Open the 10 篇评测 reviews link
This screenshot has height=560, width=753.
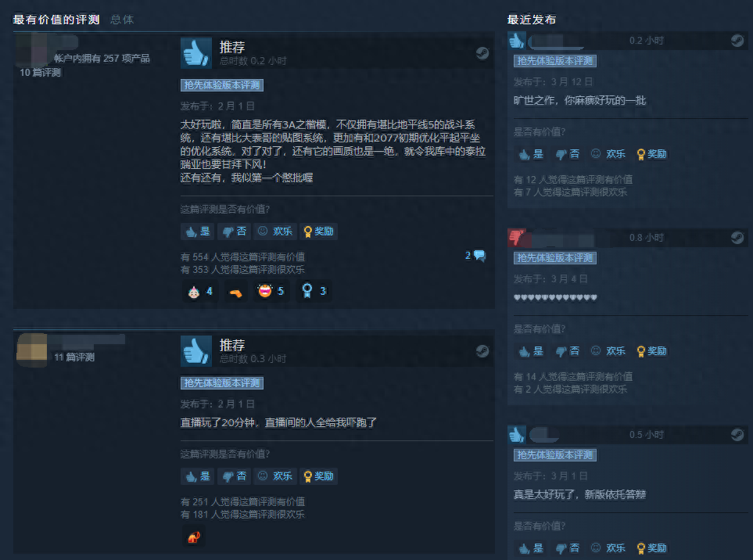tap(41, 73)
